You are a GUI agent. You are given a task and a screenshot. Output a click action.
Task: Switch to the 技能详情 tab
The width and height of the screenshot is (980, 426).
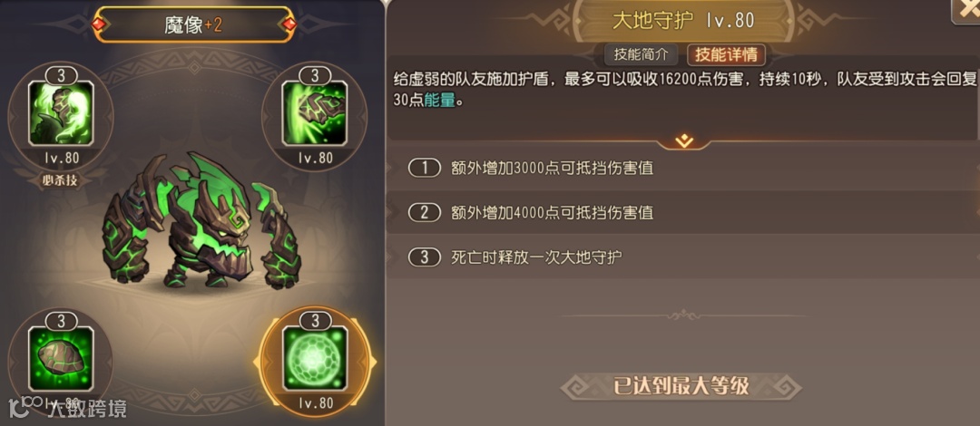click(726, 54)
